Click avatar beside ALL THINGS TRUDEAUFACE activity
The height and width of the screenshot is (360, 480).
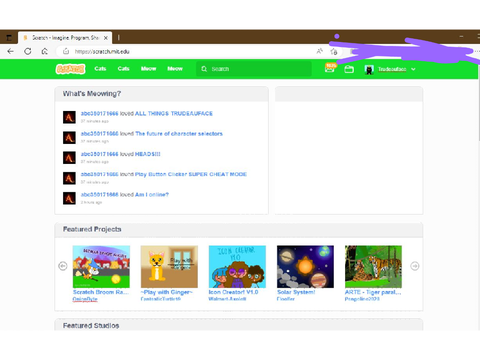coord(69,117)
